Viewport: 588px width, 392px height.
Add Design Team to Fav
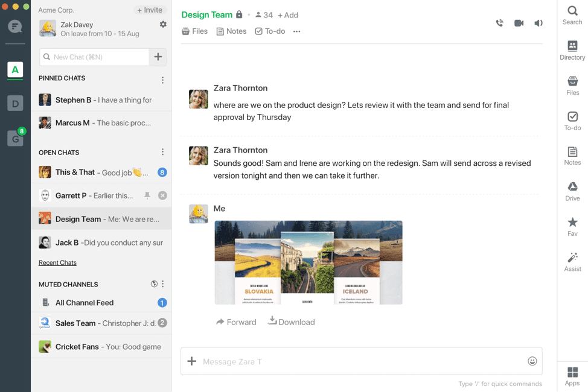click(572, 224)
